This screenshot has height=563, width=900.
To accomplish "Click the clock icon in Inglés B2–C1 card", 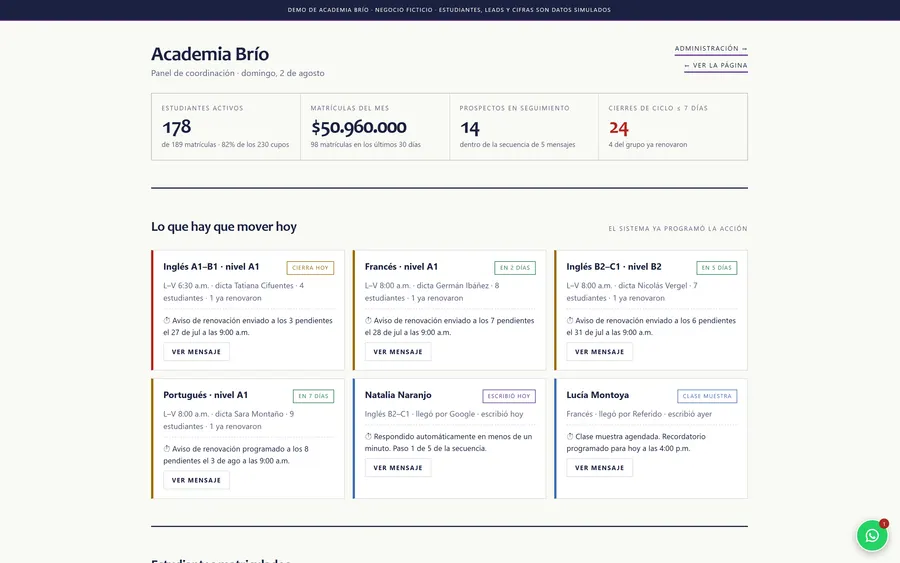I will (x=570, y=320).
